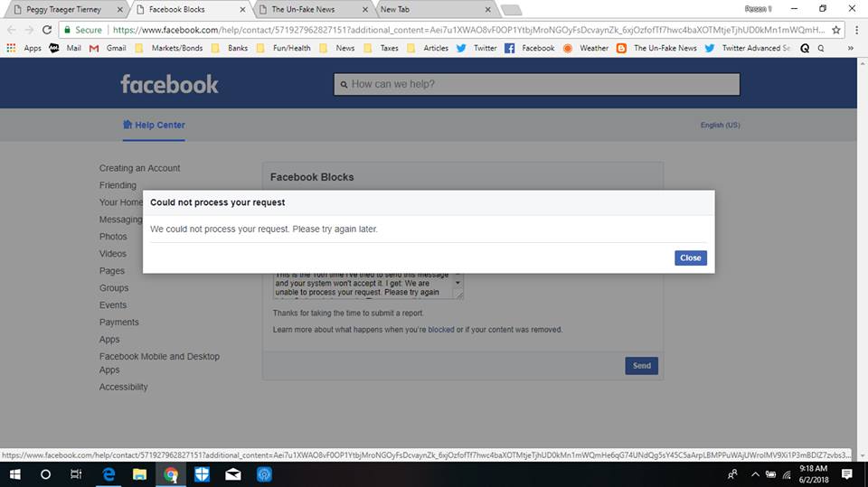Click the text area scroll down arrow

pyautogui.click(x=458, y=283)
